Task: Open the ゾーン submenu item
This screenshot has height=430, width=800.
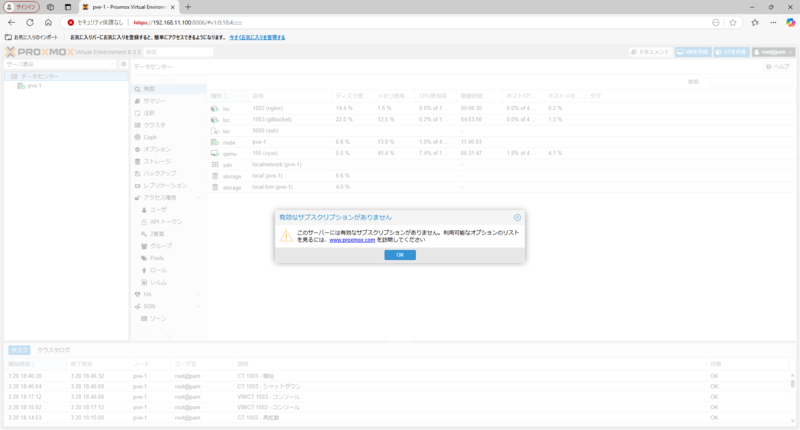Action: (x=168, y=318)
